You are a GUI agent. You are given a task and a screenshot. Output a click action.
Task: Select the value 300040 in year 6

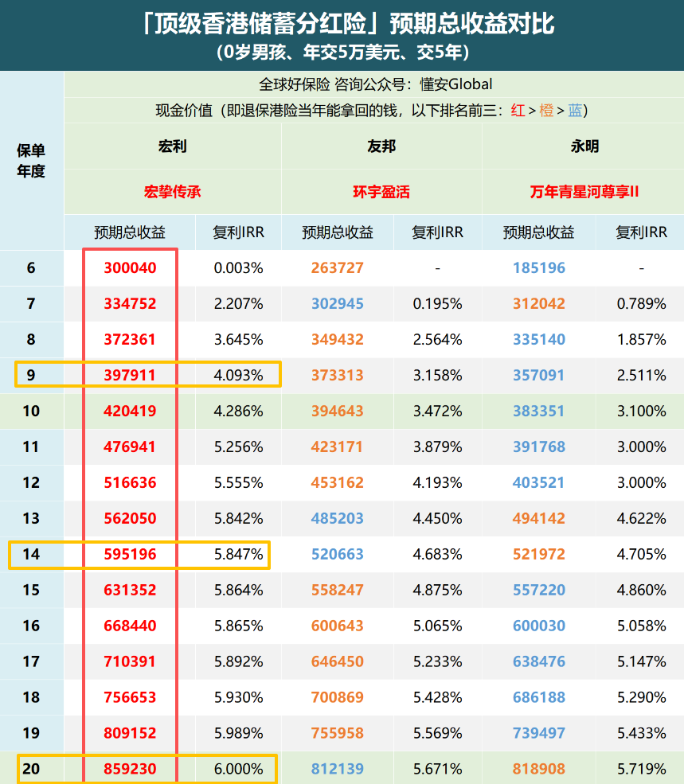[130, 268]
